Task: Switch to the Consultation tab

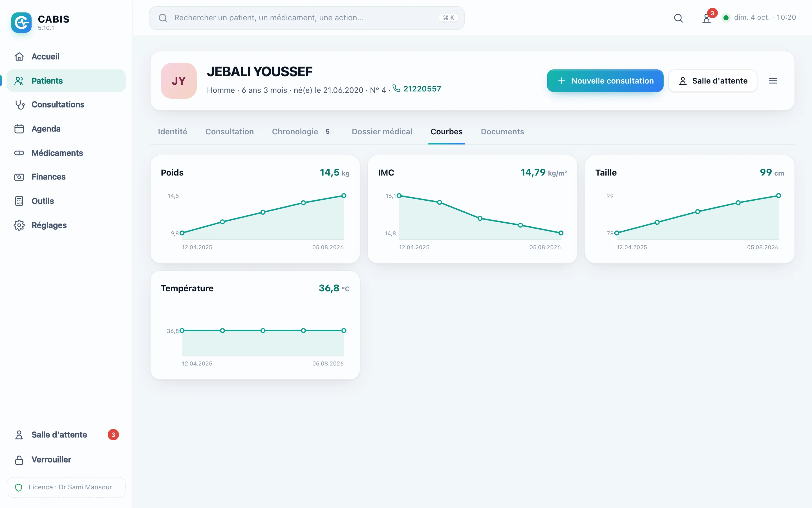Action: coord(230,132)
